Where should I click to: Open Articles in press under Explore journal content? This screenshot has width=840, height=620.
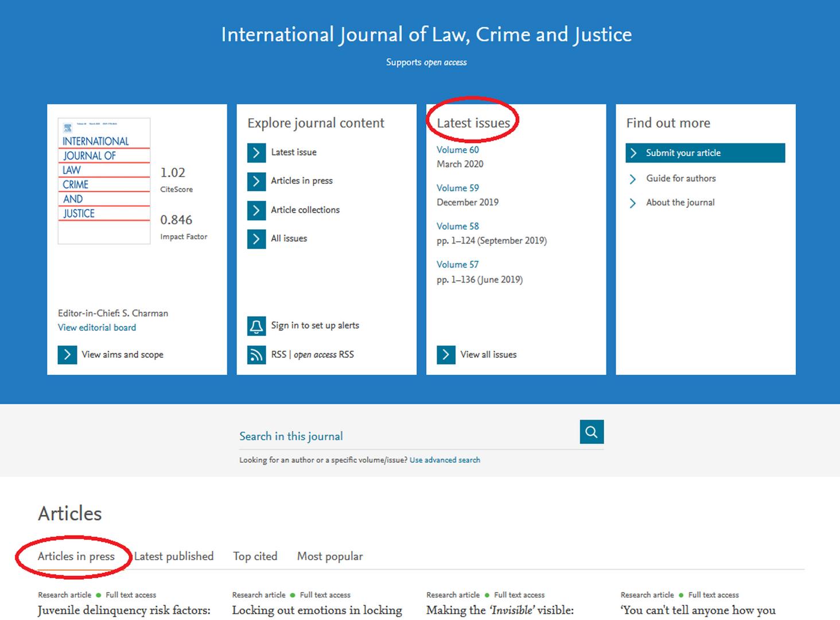(x=302, y=180)
